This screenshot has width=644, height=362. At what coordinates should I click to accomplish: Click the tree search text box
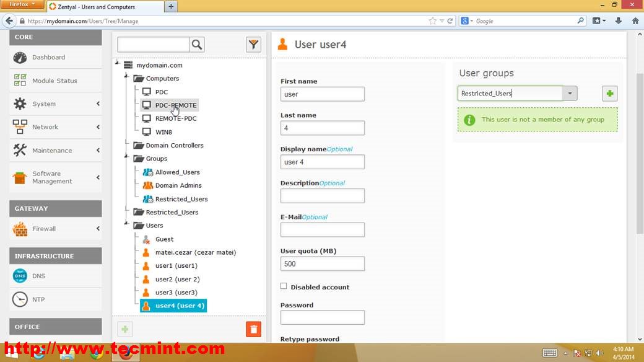[x=154, y=45]
